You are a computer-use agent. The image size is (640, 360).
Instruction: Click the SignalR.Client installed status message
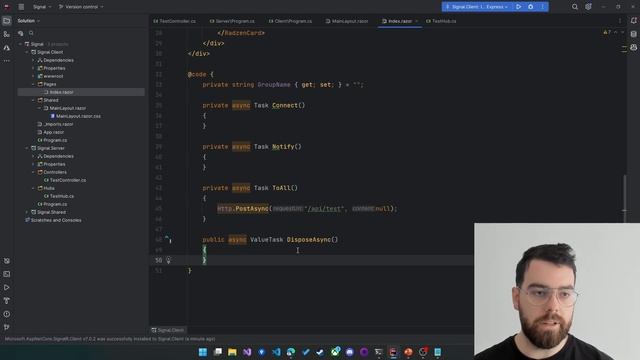pyautogui.click(x=110, y=339)
